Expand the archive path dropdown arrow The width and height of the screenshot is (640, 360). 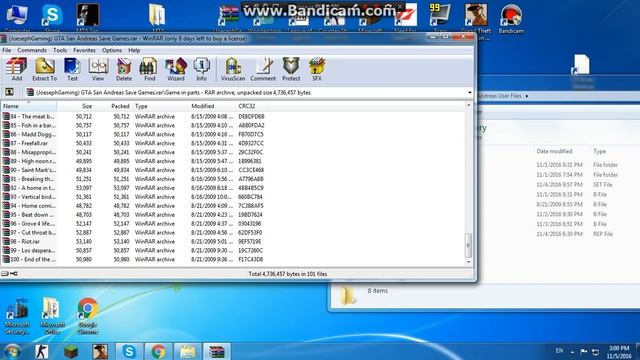click(x=469, y=93)
